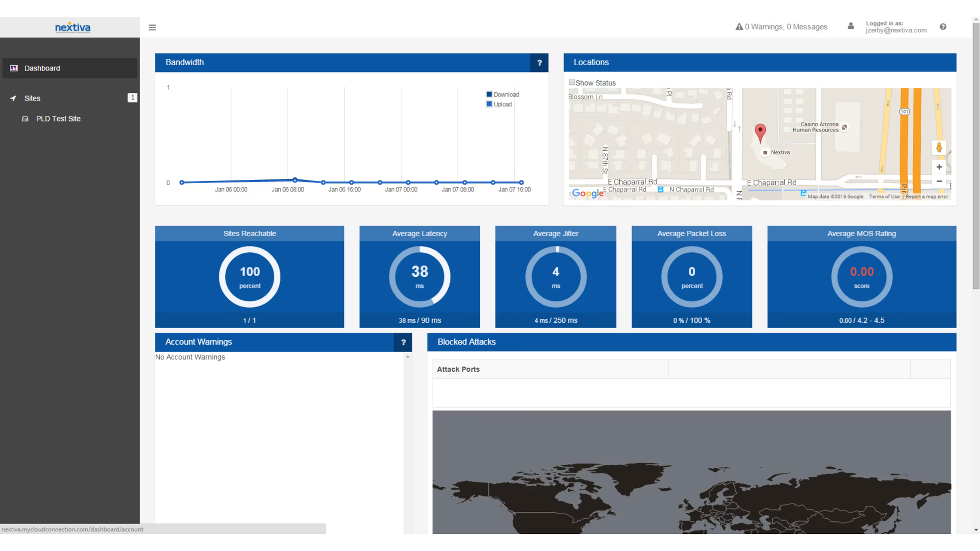Toggle the Download legend series
Image resolution: width=980 pixels, height=551 pixels.
coord(502,95)
